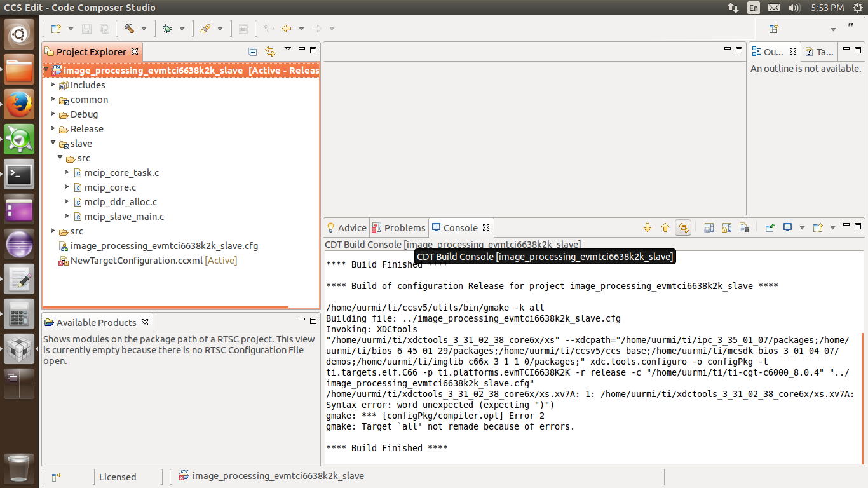Expand the Includes tree node

[53, 85]
